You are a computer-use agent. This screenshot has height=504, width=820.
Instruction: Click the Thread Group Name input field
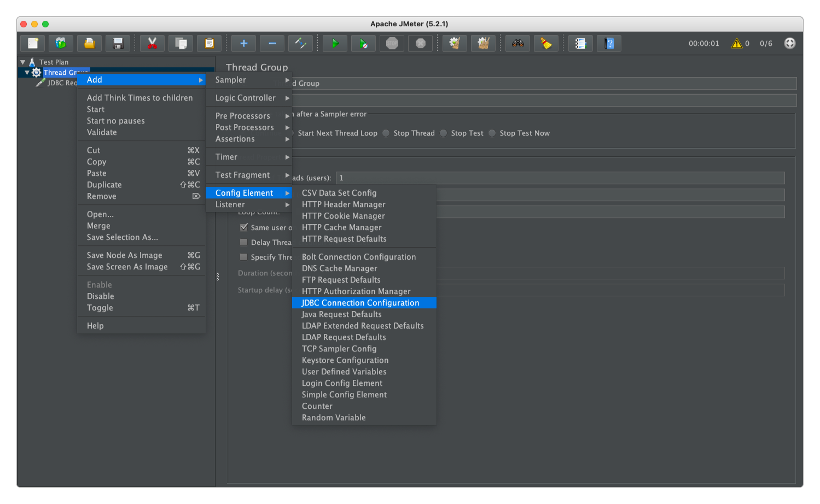(544, 83)
